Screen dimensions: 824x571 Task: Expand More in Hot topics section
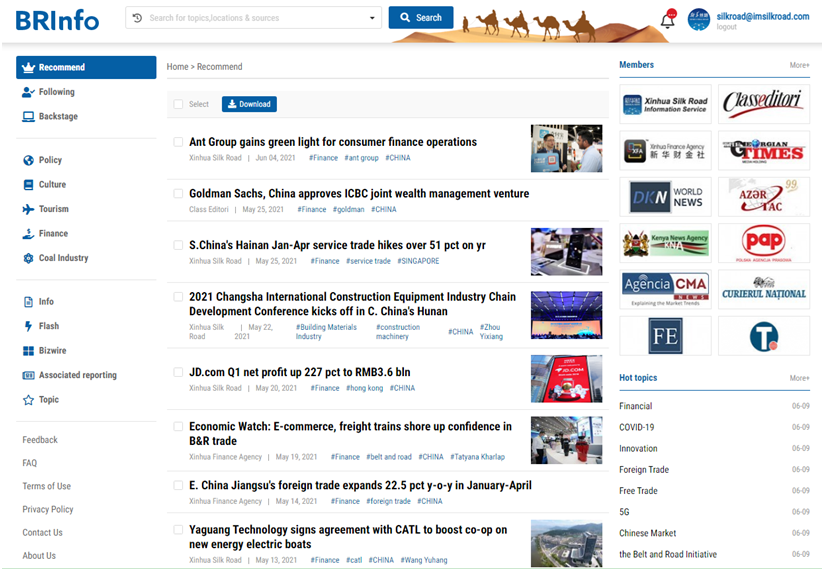pos(799,379)
